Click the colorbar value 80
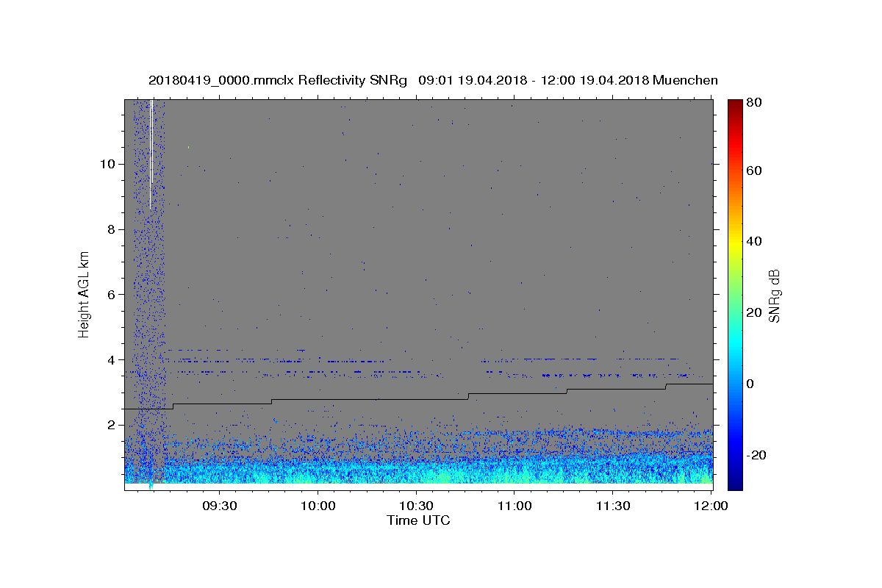882x588 pixels. coord(753,102)
